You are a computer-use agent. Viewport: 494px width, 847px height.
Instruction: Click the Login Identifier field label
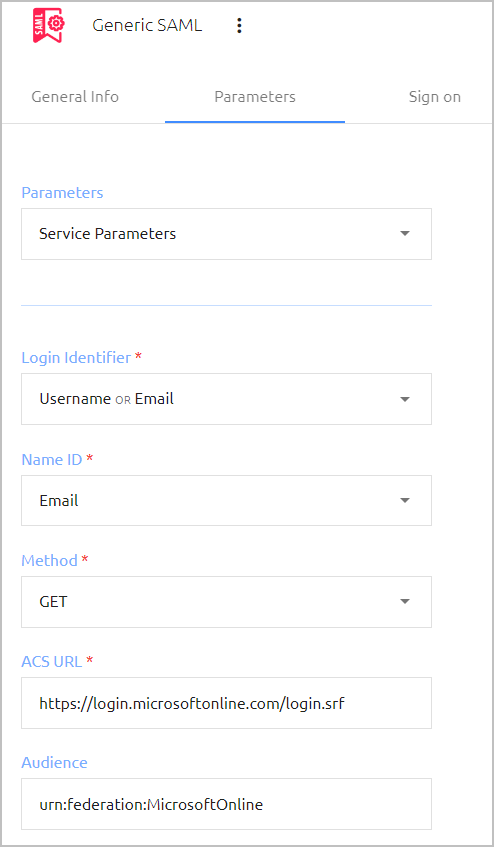point(76,358)
